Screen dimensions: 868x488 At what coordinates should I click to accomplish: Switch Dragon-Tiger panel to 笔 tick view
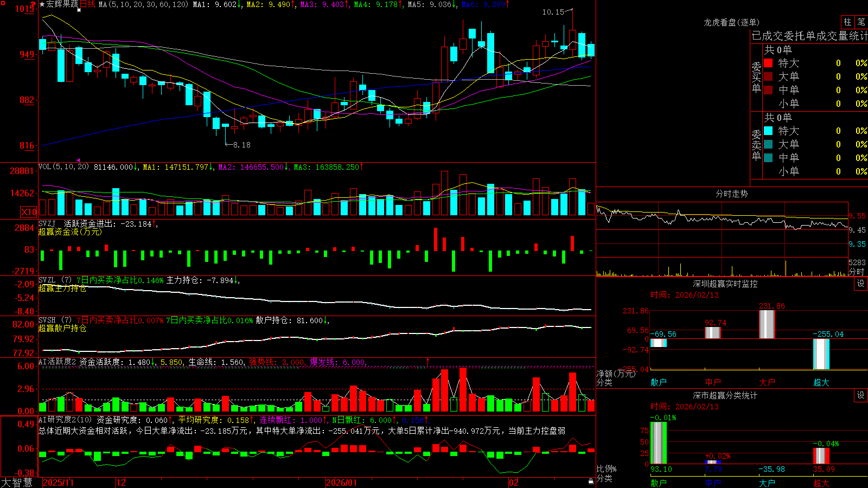861,22
